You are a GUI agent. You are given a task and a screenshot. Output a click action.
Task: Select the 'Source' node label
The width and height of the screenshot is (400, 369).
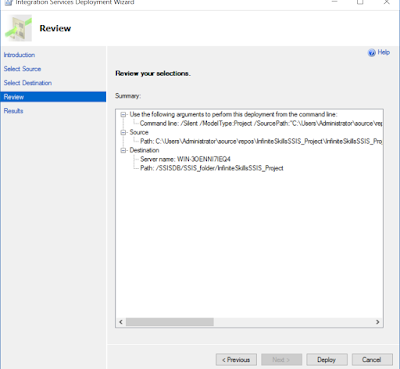139,132
